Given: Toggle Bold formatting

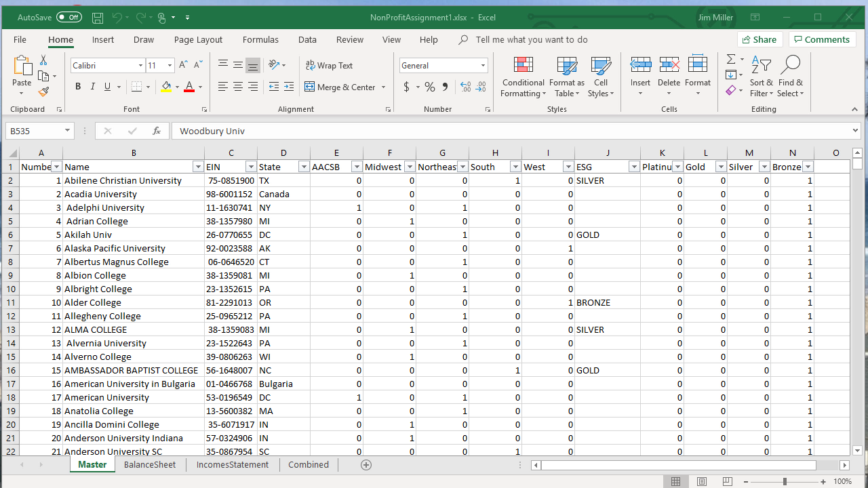Looking at the screenshot, I should (x=78, y=87).
